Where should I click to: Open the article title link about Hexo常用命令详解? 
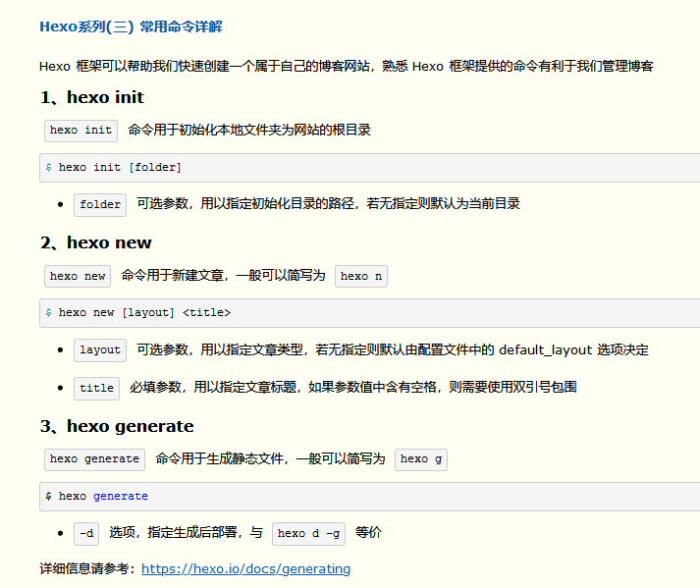coord(136,27)
